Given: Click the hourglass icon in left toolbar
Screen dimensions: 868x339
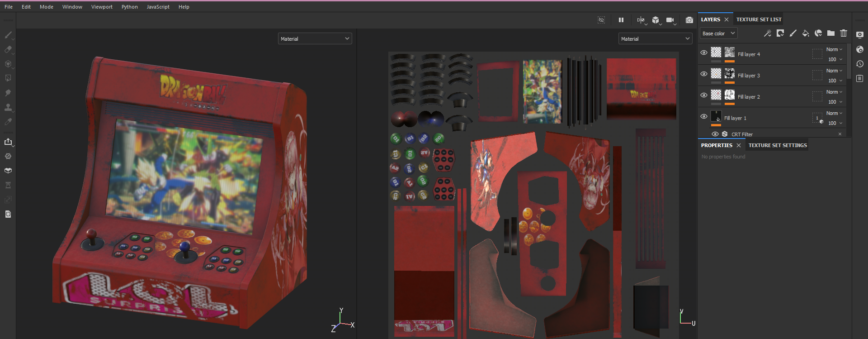Looking at the screenshot, I should click(x=8, y=185).
